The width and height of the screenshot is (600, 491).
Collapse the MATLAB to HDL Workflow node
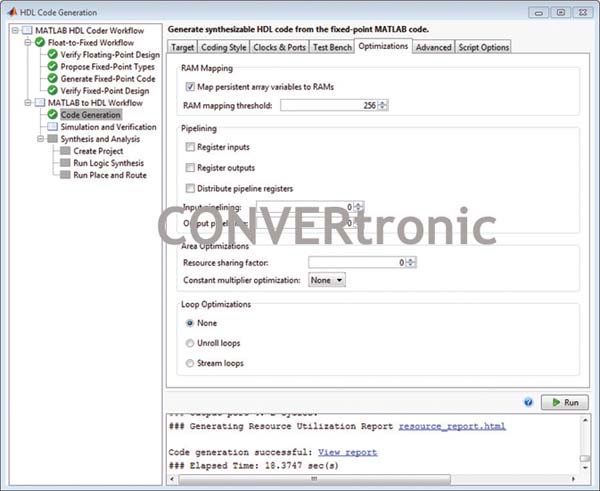click(x=28, y=103)
